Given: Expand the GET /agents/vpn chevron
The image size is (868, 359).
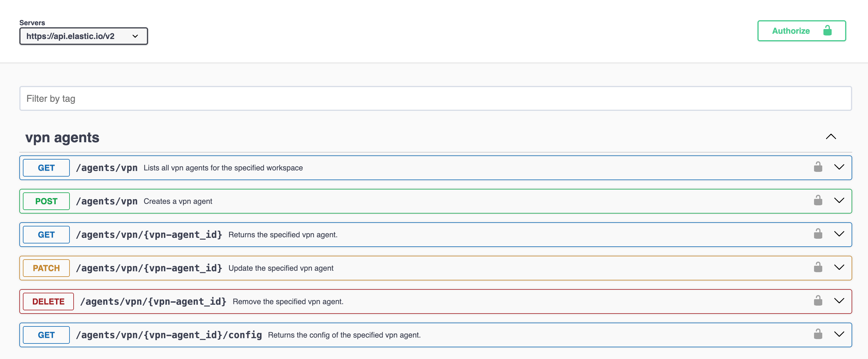Looking at the screenshot, I should (x=839, y=167).
